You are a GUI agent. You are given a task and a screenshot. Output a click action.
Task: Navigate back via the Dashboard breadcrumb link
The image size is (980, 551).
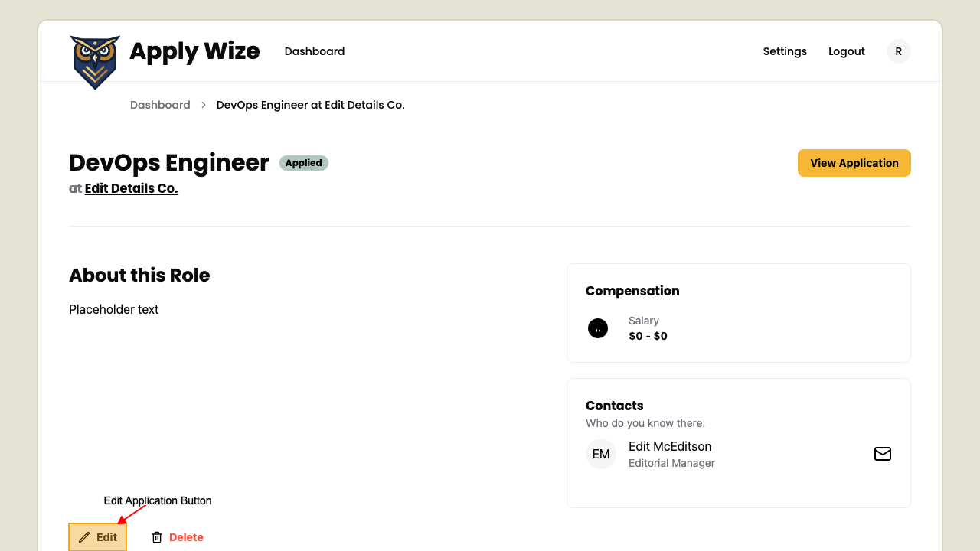click(x=160, y=105)
